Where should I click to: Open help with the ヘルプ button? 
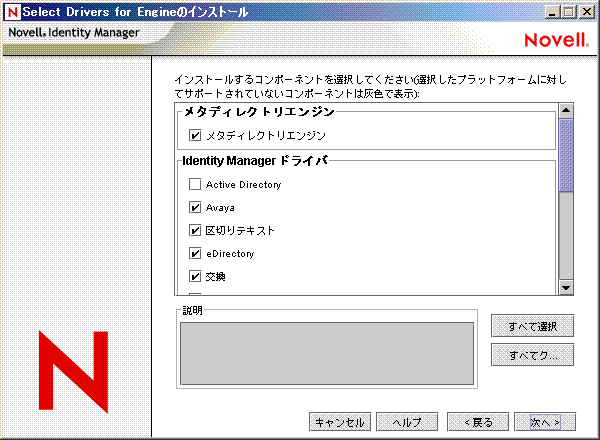[407, 422]
